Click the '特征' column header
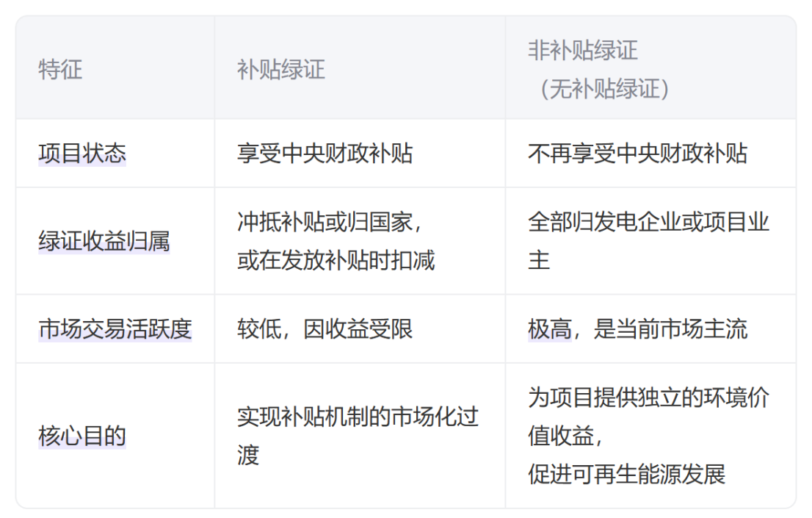This screenshot has height=518, width=812. (60, 71)
